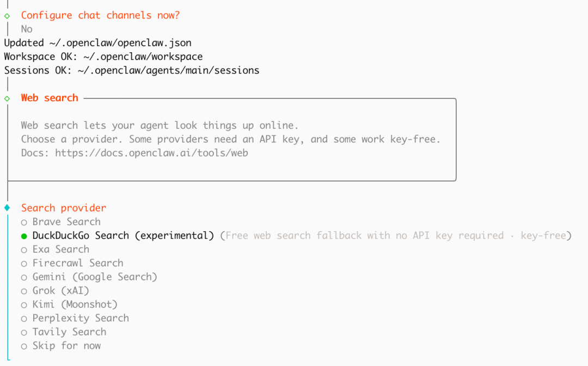Click the cyan diamond beside Search provider

coord(7,208)
